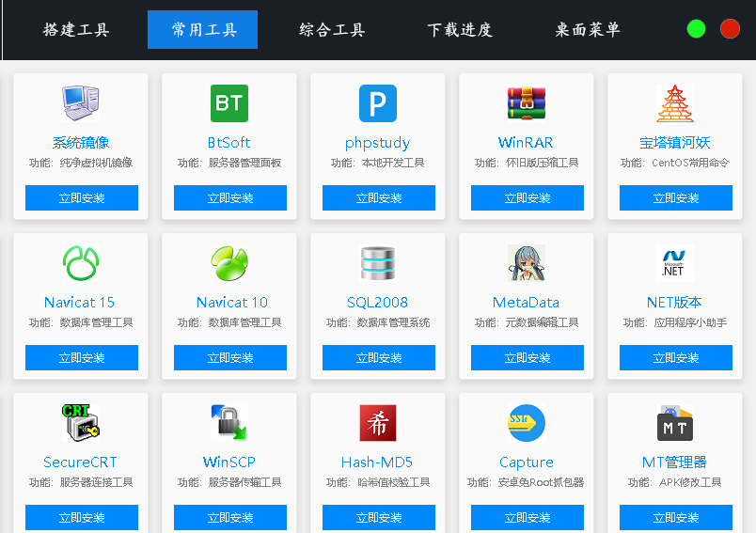The image size is (756, 533).
Task: Click 立即安装 under WinRAR
Action: coord(528,198)
